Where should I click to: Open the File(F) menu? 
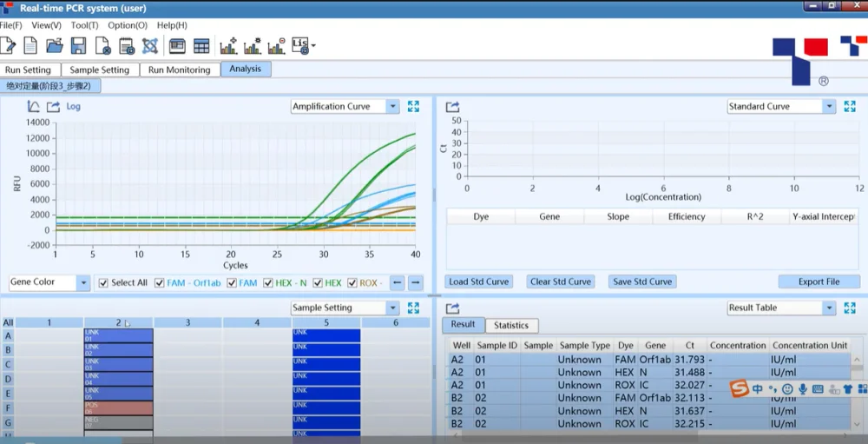(10, 25)
